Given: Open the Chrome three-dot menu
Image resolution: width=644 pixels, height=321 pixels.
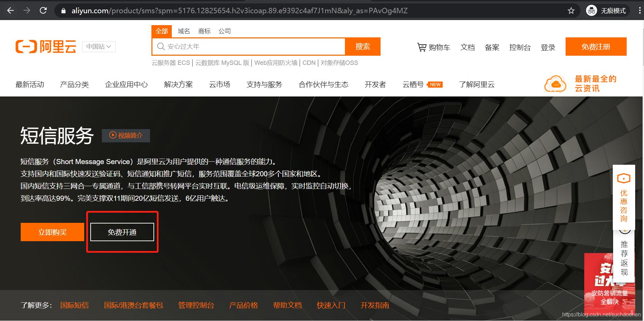Looking at the screenshot, I should 640,11.
